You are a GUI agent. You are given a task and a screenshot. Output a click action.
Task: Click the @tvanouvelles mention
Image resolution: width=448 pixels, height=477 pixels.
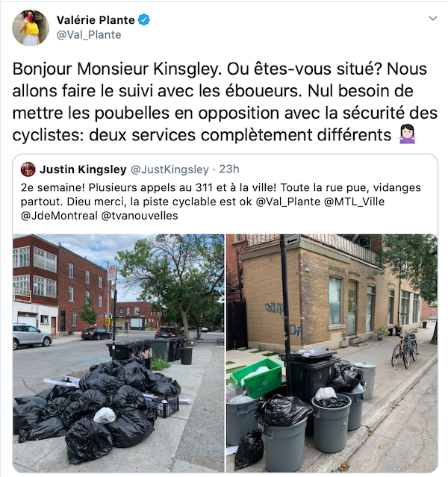[140, 216]
